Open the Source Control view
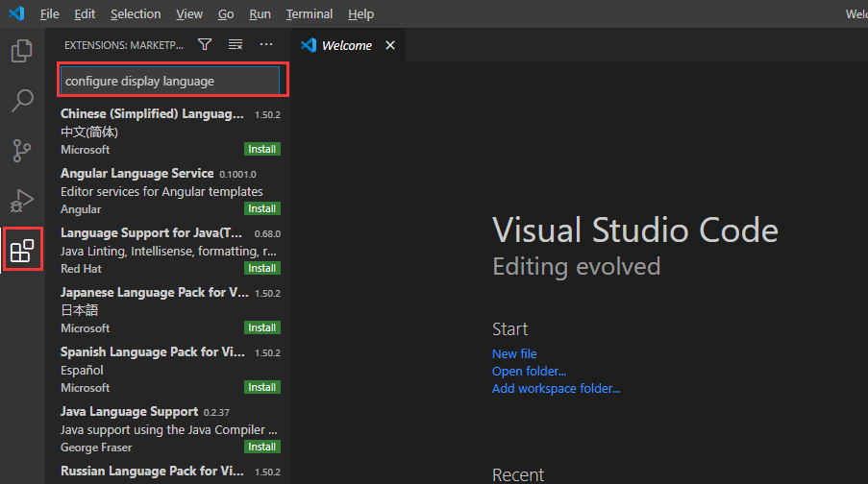Viewport: 868px width, 484px height. coord(21,151)
